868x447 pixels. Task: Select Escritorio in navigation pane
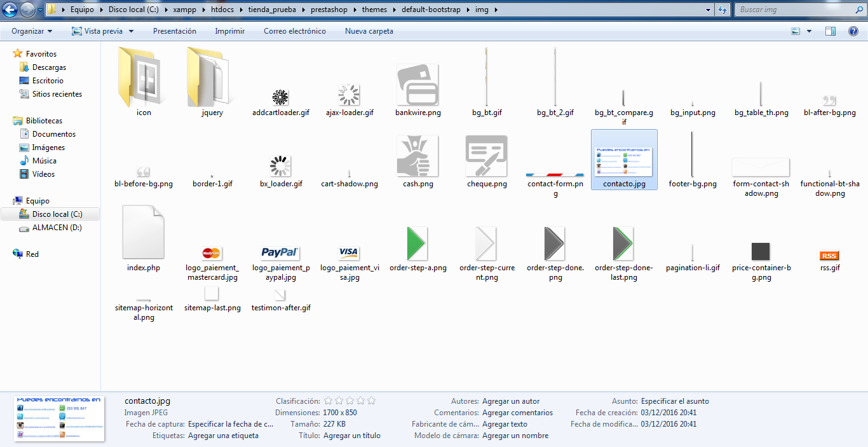coord(48,81)
